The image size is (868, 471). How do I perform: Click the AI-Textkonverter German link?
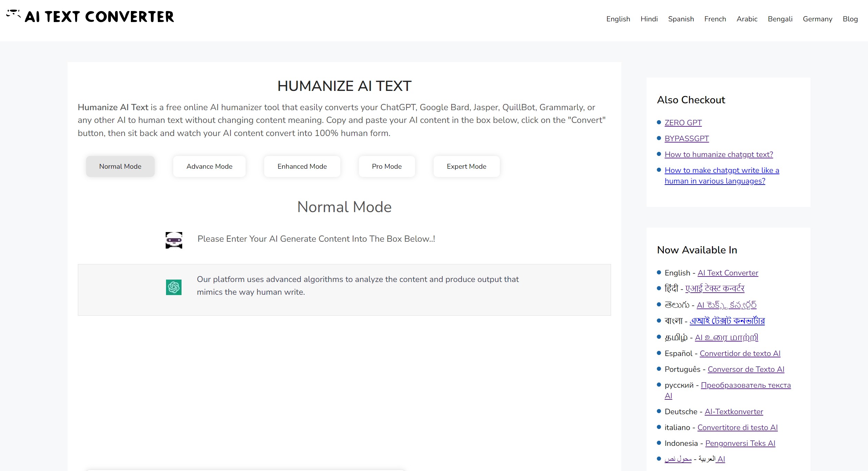point(734,411)
